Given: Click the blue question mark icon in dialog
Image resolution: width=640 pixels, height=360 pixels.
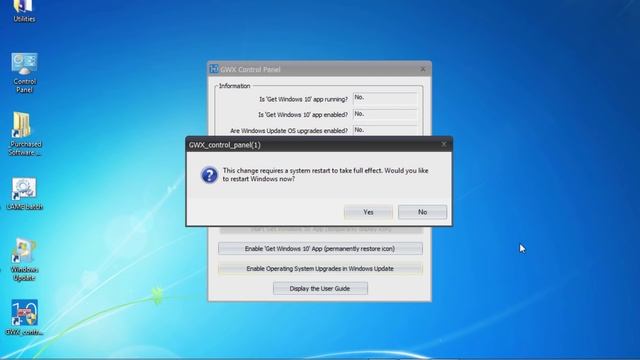Looking at the screenshot, I should [x=209, y=175].
